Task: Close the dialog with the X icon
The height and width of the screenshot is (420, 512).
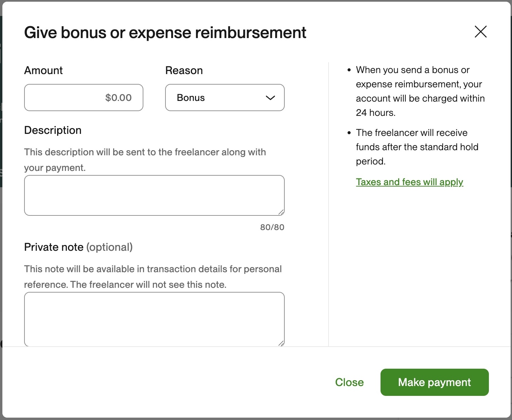Action: [480, 32]
